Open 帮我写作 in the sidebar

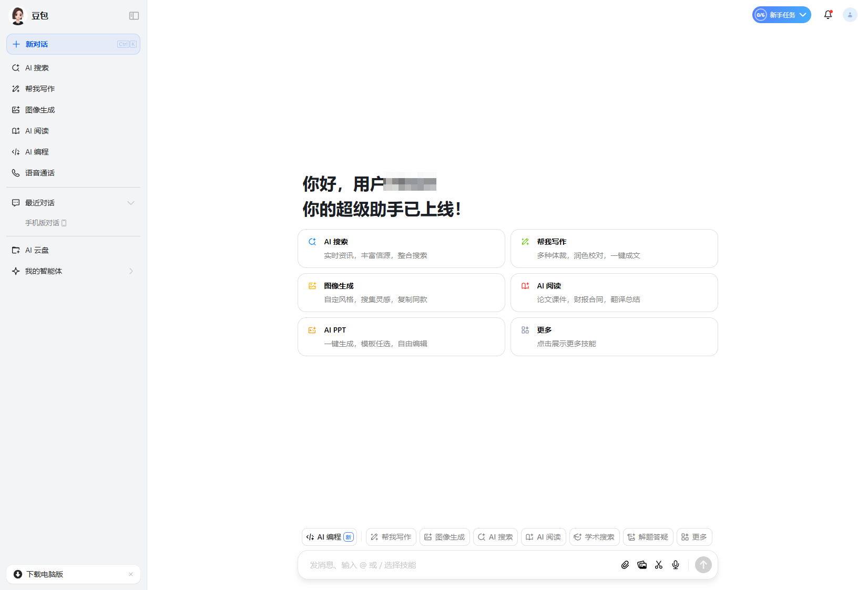click(x=73, y=89)
